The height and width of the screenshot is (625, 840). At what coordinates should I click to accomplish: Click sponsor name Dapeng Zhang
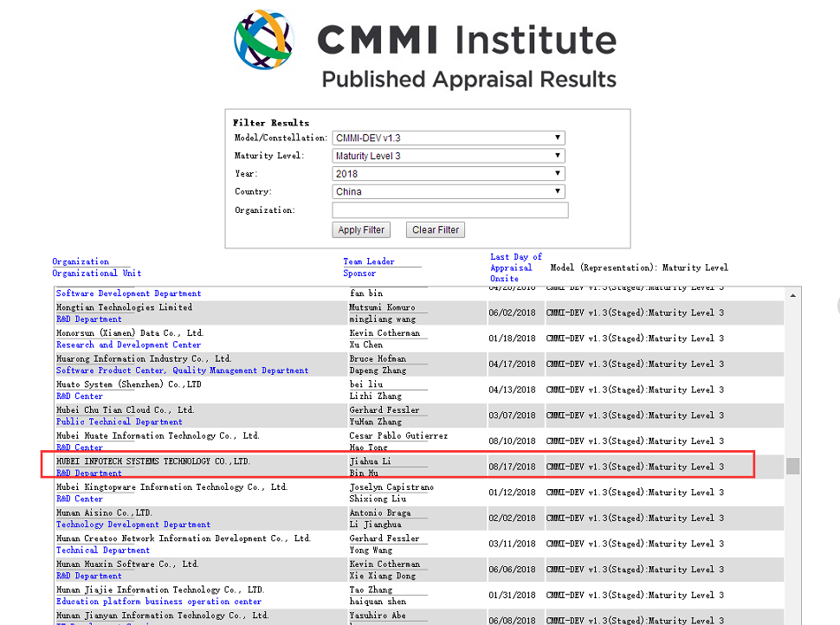378,370
